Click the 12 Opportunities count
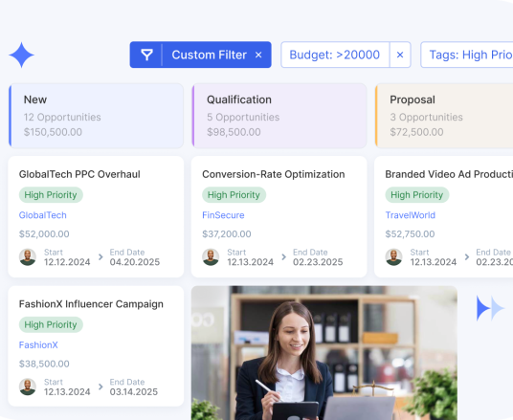The height and width of the screenshot is (420, 513). pyautogui.click(x=62, y=117)
